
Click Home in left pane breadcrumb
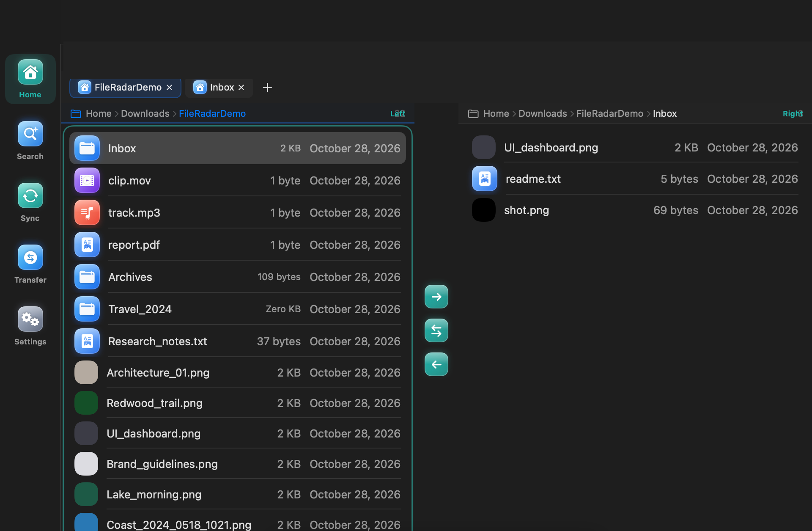coord(99,114)
